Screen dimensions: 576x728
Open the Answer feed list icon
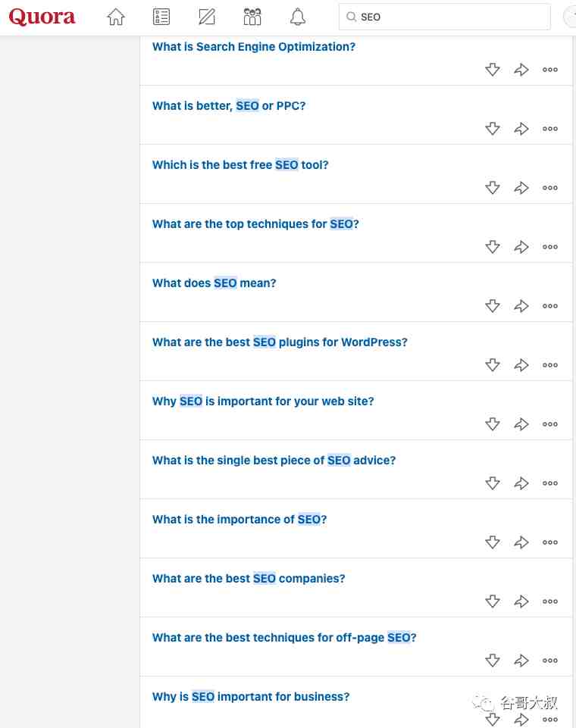coord(161,17)
